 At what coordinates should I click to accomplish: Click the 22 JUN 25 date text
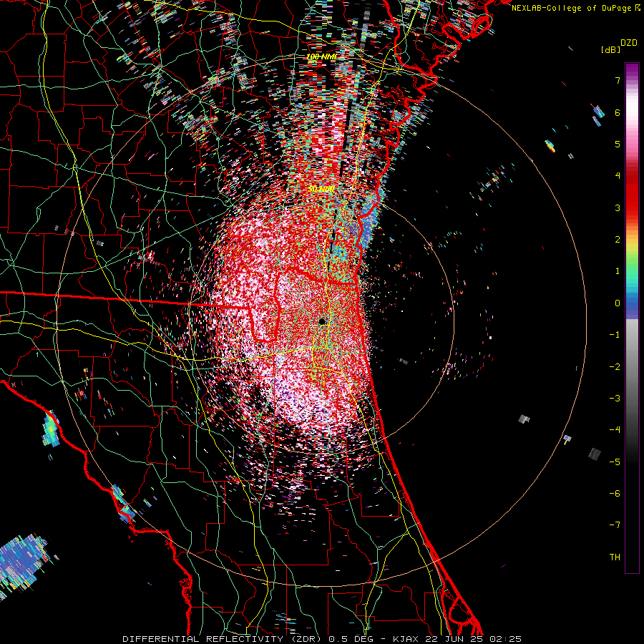[454, 639]
